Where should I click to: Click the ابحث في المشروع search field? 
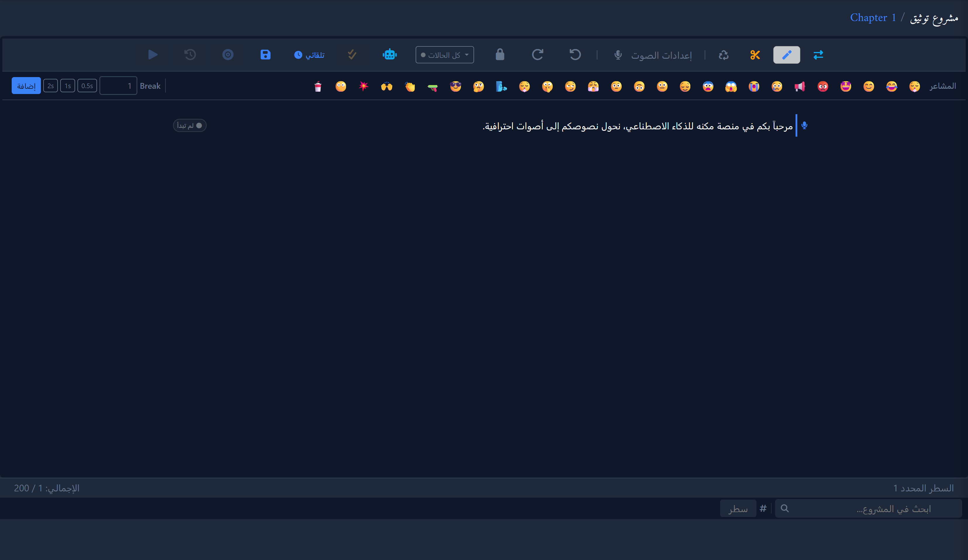coord(868,509)
